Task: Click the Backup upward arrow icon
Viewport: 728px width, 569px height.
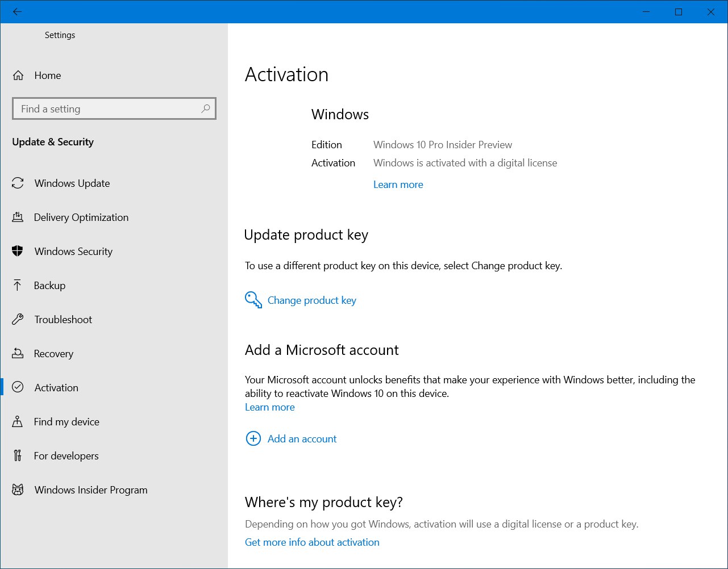Action: 18,285
